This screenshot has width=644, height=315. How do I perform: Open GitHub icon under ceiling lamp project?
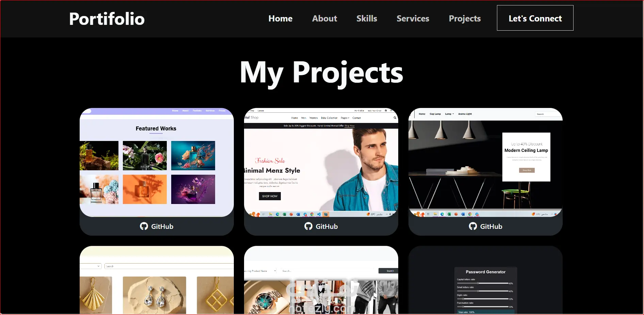473,226
